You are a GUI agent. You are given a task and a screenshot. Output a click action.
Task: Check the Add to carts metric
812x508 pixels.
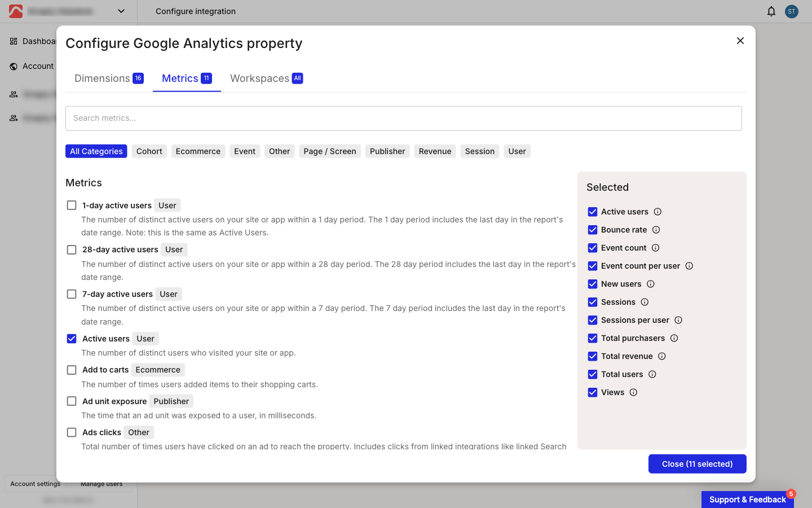pos(72,370)
